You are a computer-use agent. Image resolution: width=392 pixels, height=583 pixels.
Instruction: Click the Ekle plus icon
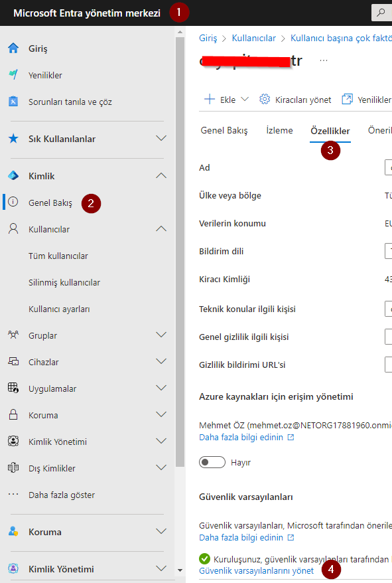210,100
